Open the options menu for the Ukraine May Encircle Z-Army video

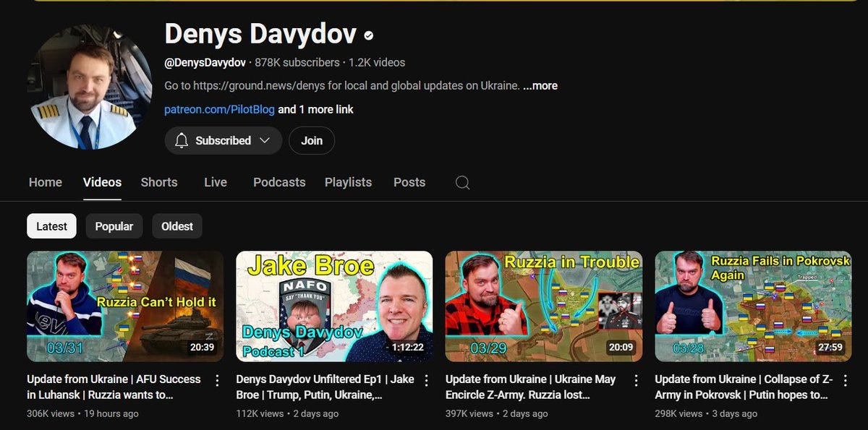(636, 380)
